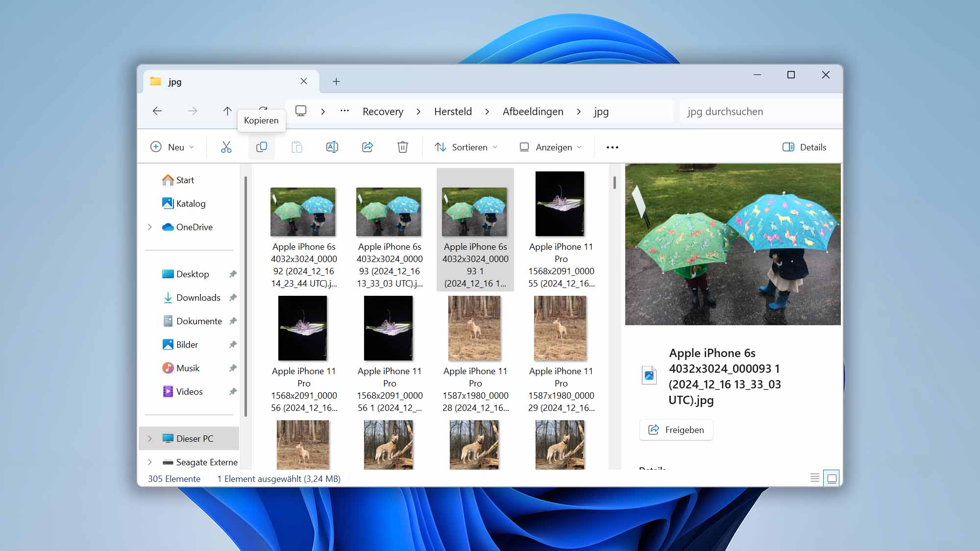Click the Recovery breadcrumb menu item

click(383, 111)
